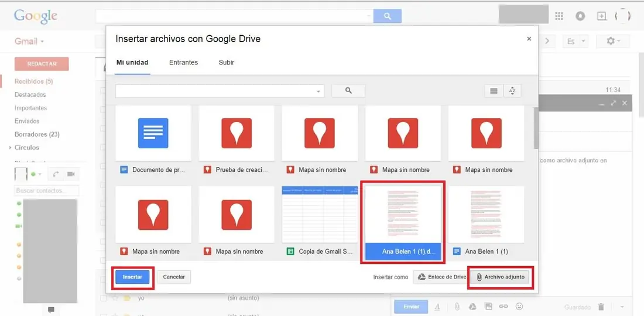Click the Google+ share plus icon
Viewport: 644px width, 316px height.
point(601,16)
